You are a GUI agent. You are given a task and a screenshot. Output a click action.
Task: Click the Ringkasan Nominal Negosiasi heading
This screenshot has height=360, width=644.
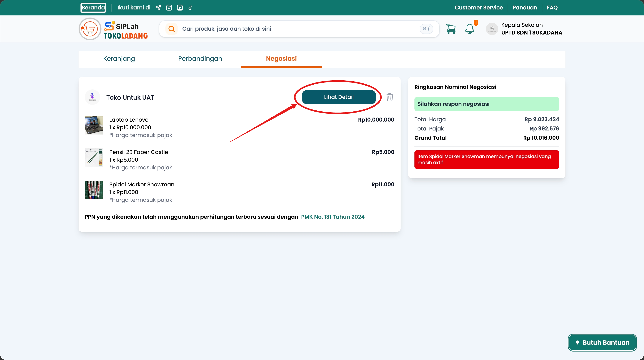point(455,87)
